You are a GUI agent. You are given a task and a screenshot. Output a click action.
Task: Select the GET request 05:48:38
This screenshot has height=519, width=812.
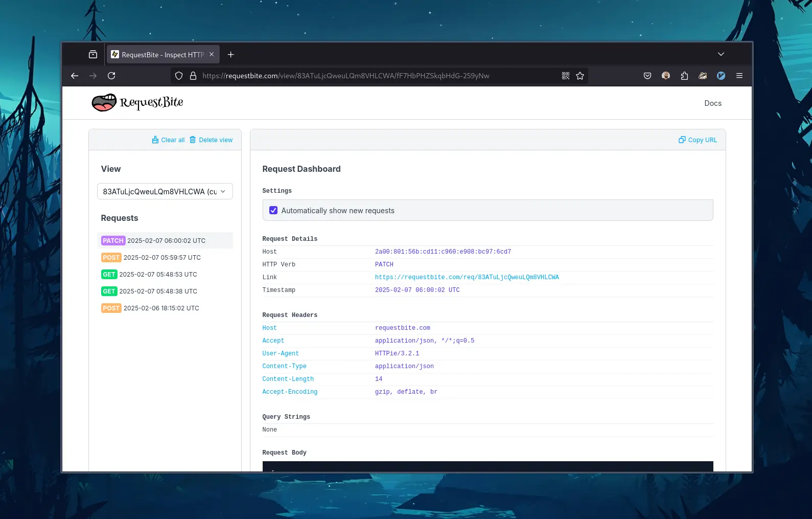(x=165, y=291)
